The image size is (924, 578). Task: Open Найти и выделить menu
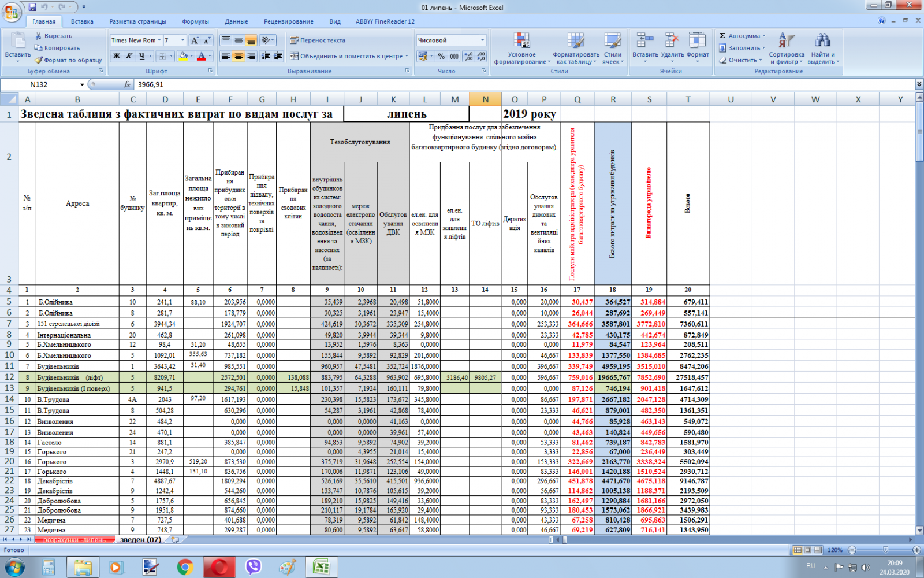pos(822,49)
